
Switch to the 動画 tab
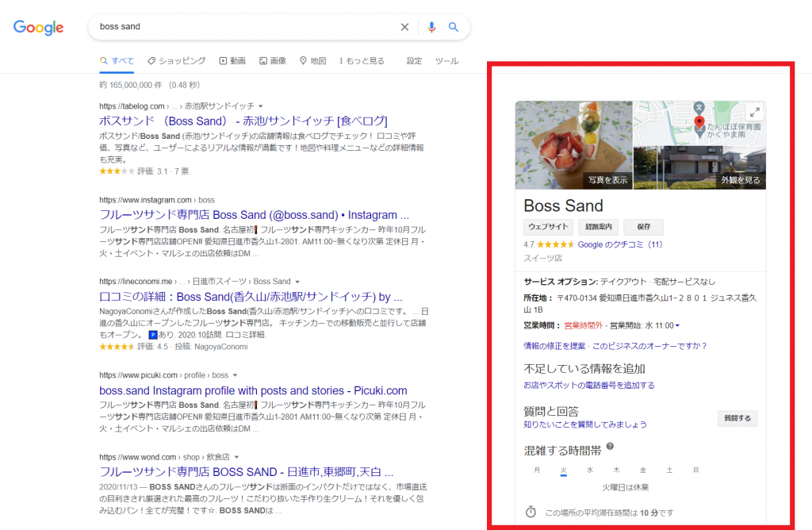pos(232,61)
